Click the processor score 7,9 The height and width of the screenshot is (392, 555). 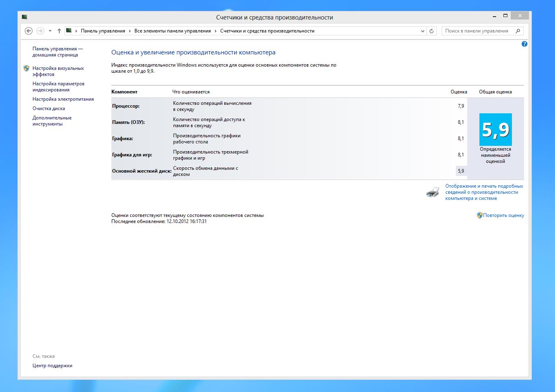click(461, 106)
